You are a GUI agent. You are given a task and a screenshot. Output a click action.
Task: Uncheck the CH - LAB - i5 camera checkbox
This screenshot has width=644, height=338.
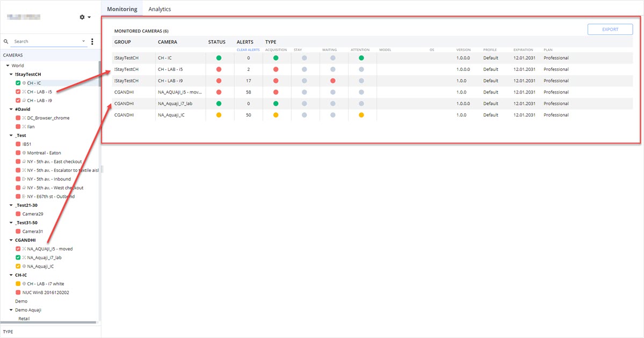click(x=18, y=91)
